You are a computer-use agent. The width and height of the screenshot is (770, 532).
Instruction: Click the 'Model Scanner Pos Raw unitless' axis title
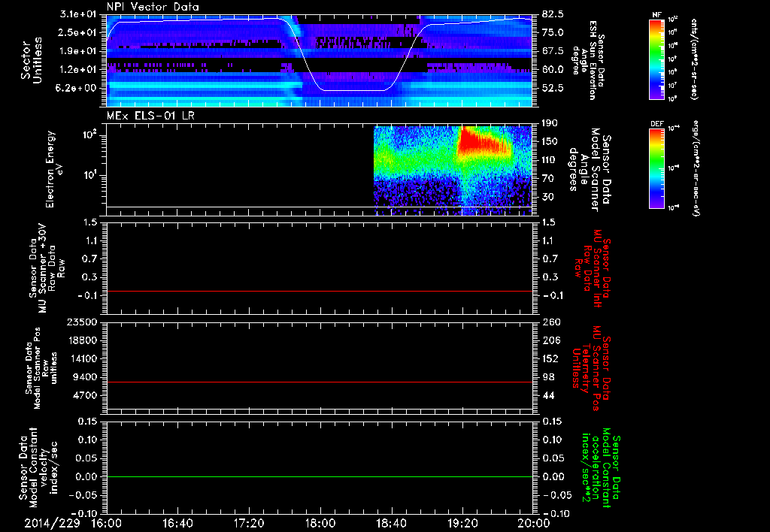click(42, 368)
